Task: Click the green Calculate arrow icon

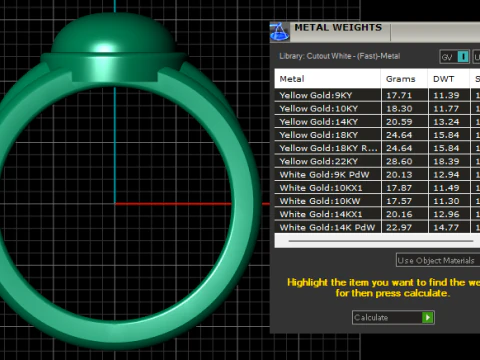Action: coord(428,317)
